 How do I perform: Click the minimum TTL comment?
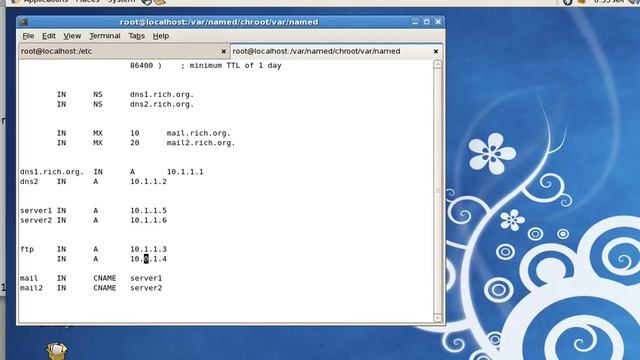pos(231,65)
